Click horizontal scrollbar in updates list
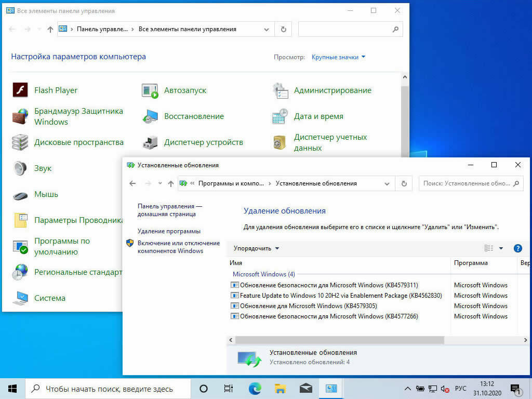This screenshot has height=399, width=532. [x=339, y=340]
